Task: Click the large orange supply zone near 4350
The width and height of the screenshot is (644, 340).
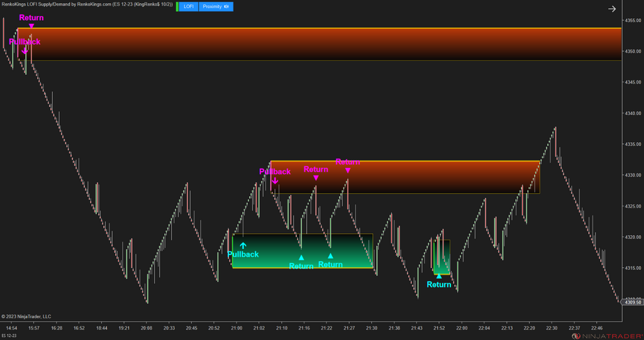Action: [319, 45]
